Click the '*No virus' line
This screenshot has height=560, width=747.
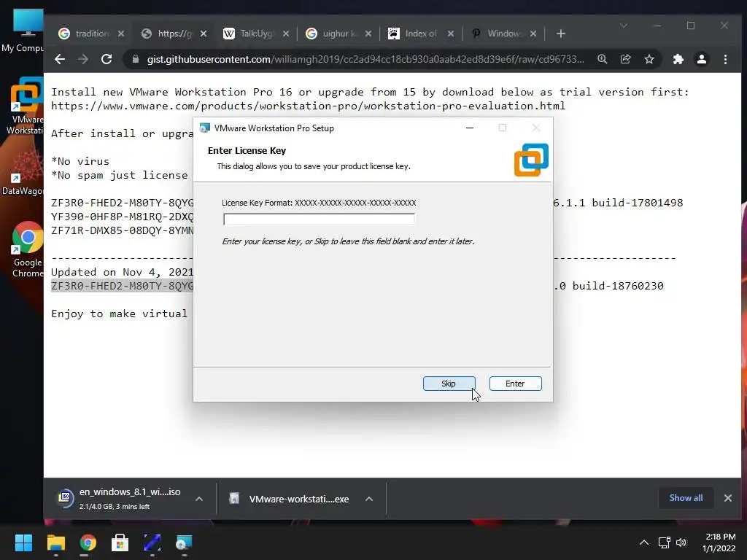click(80, 161)
